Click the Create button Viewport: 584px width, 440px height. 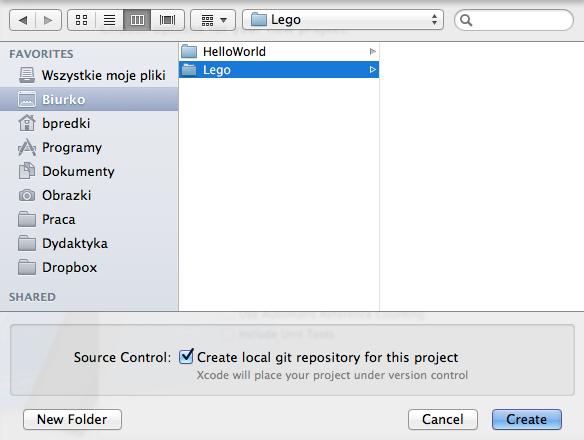(527, 420)
